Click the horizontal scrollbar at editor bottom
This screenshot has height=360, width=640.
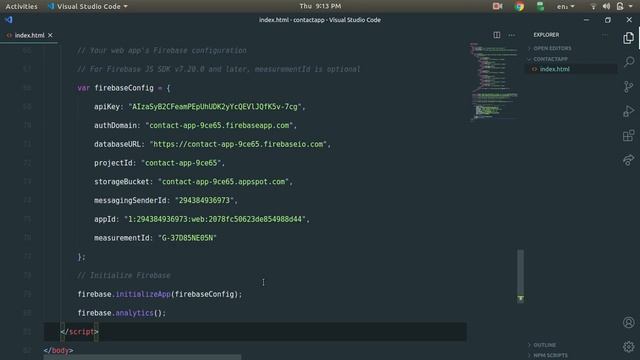[142, 357]
